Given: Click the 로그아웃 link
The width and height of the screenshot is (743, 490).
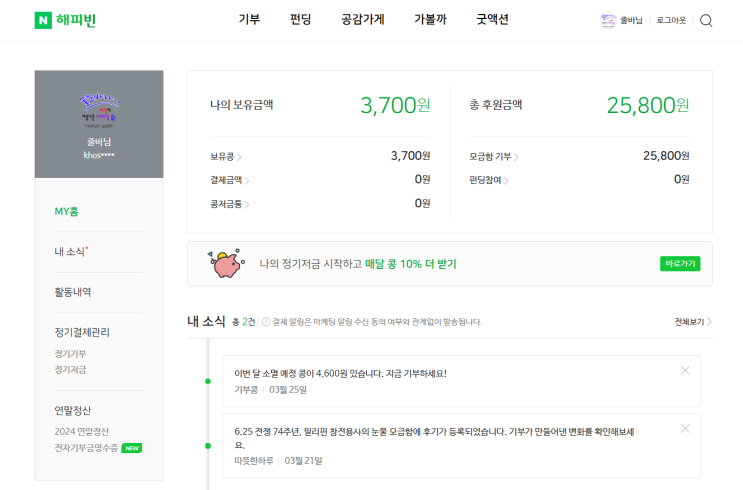Looking at the screenshot, I should (x=671, y=20).
